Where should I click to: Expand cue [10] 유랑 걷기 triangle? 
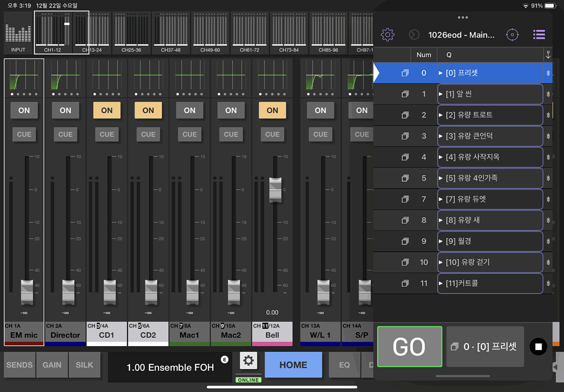pyautogui.click(x=441, y=263)
